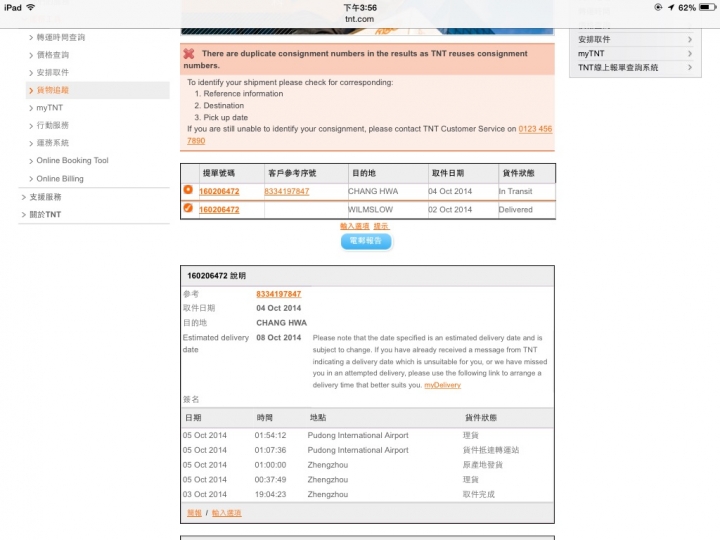Click 160206472 說明 panel heading
This screenshot has width=720, height=540.
click(x=216, y=276)
